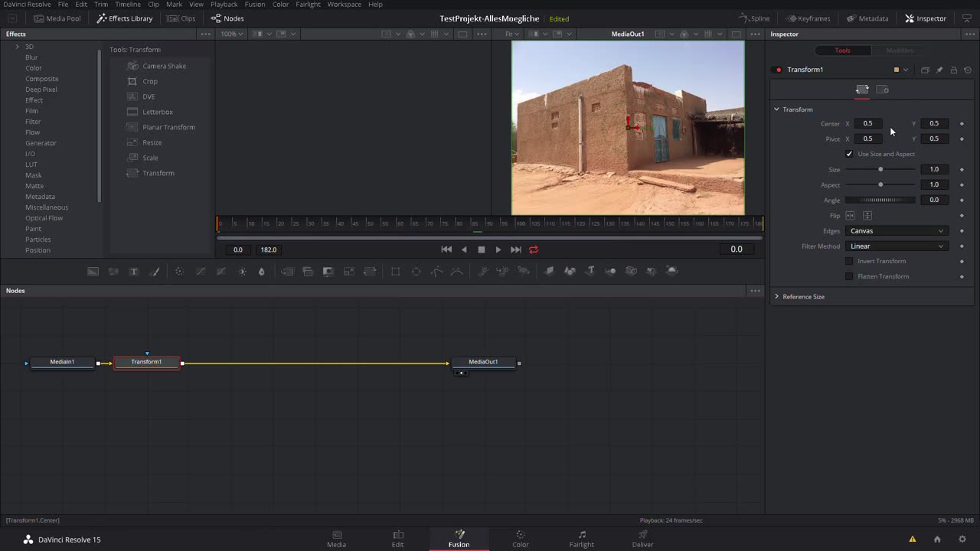Toggle the Effects Library panel
The image size is (980, 551).
(x=125, y=18)
